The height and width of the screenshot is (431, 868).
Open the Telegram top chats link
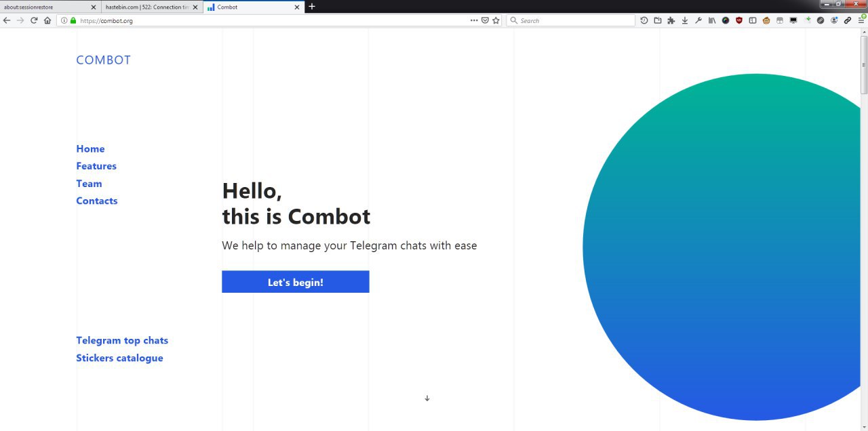click(x=122, y=340)
